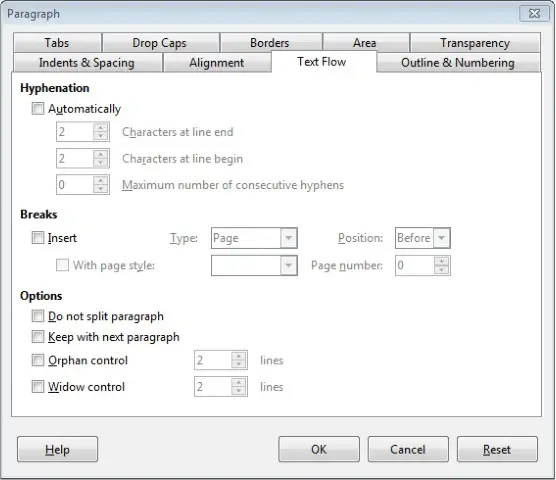This screenshot has width=556, height=480.
Task: Click the Characters at line end field
Action: [x=83, y=132]
